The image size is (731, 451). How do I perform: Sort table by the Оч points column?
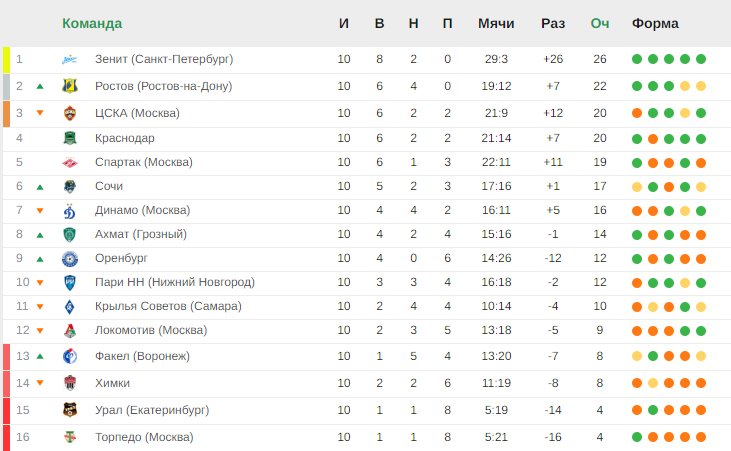pyautogui.click(x=600, y=23)
